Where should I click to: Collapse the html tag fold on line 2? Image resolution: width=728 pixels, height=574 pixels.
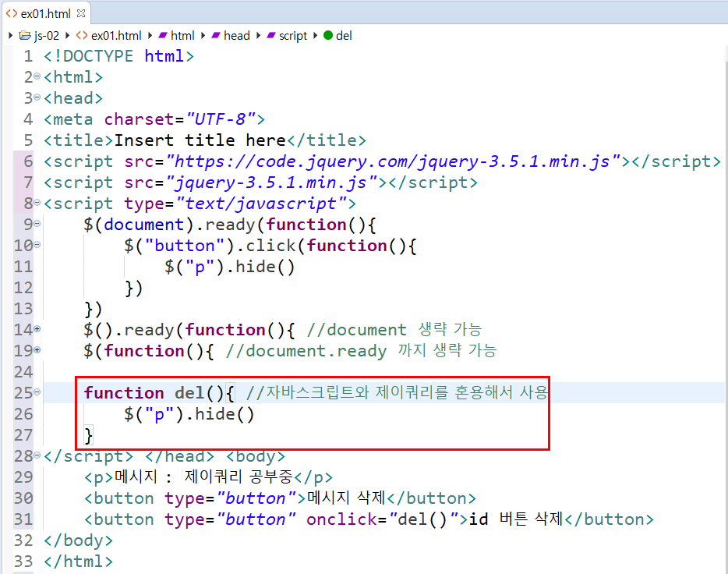37,76
